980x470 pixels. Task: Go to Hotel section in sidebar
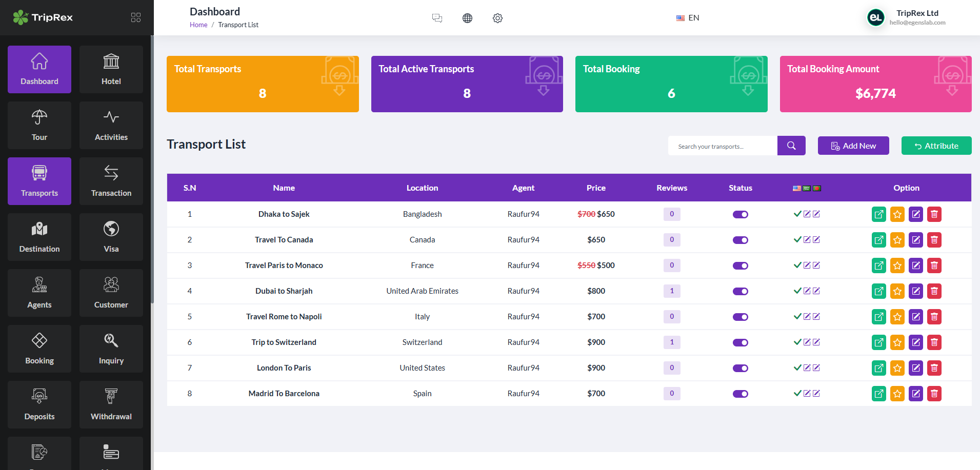[x=111, y=69]
